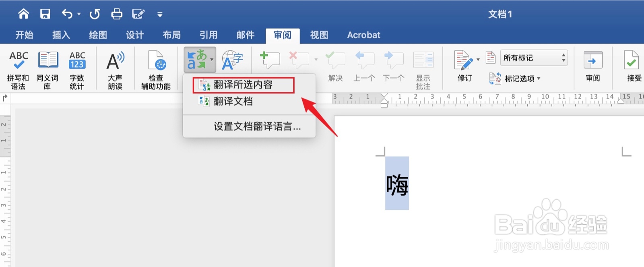Toggle 修订 track changes
This screenshot has width=644, height=267.
coord(464,66)
